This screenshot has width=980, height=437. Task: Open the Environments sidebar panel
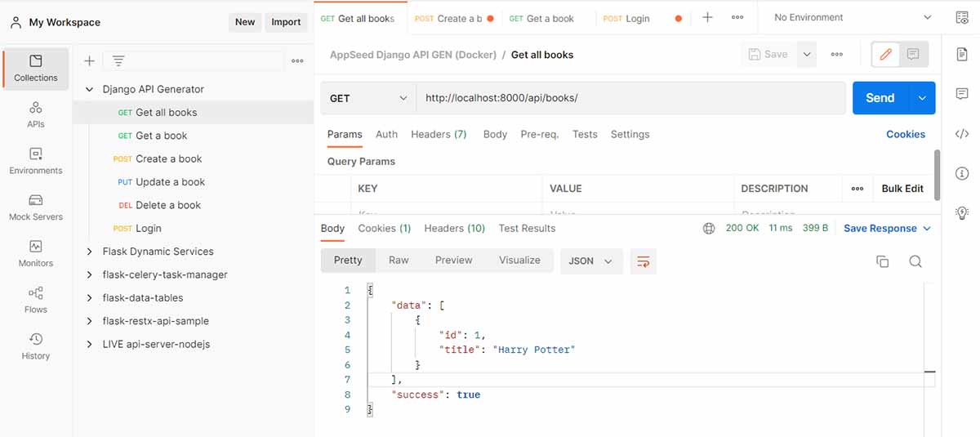click(36, 161)
